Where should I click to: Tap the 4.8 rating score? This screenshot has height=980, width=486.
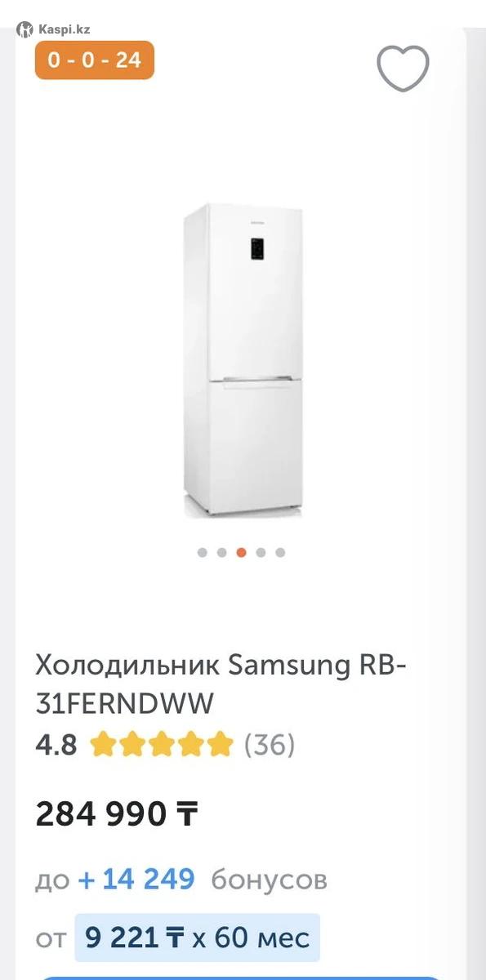tap(56, 744)
